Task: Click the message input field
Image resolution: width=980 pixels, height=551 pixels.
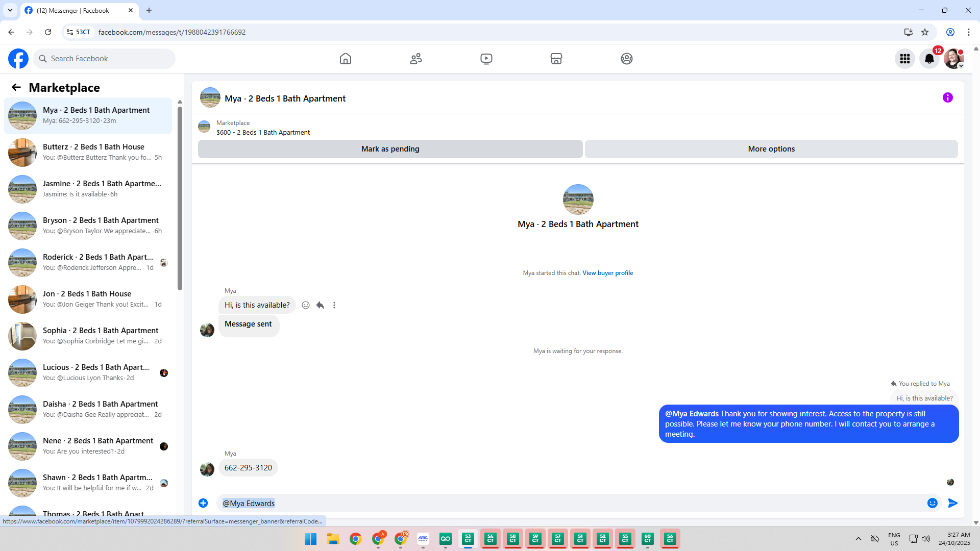Action: click(571, 503)
